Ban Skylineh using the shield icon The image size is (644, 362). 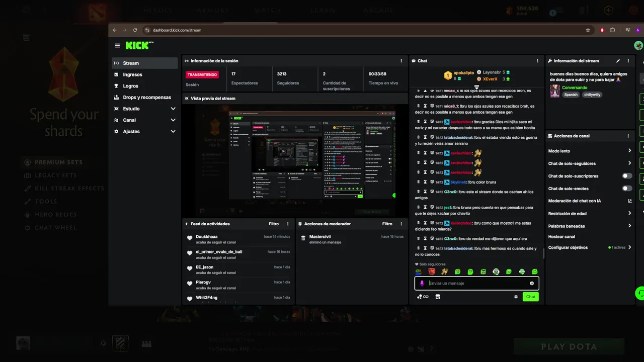click(432, 182)
